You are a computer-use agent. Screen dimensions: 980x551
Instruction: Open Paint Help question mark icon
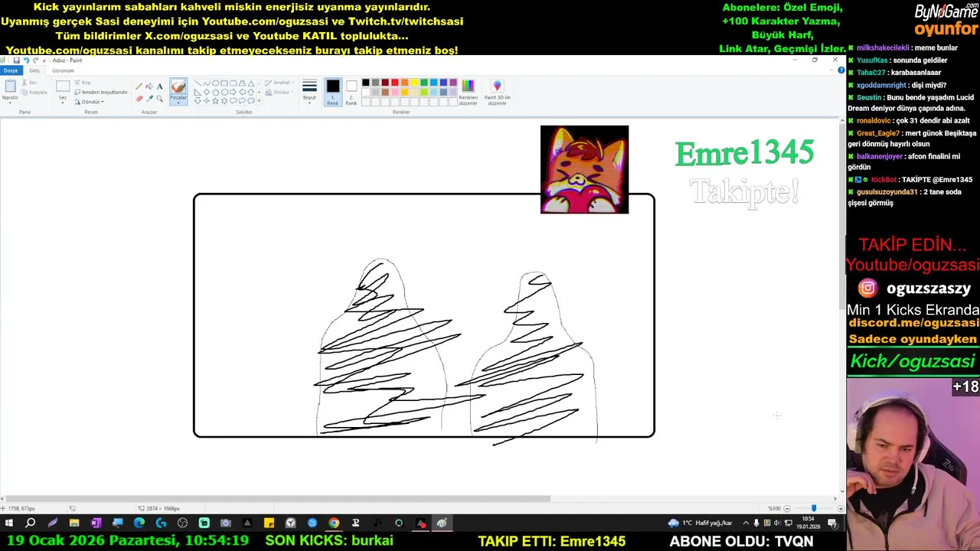point(841,70)
